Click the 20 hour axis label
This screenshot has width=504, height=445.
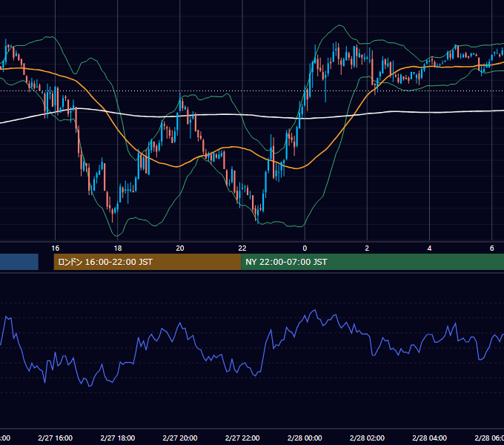tap(180, 248)
